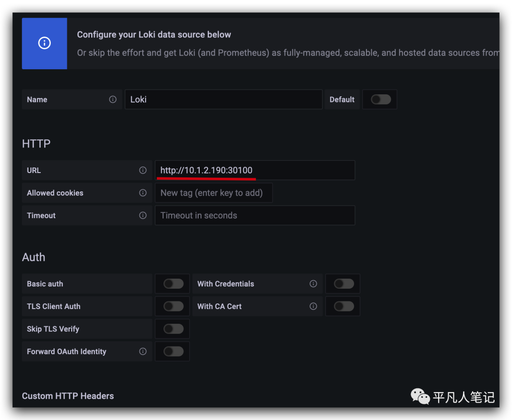
Task: Click the Name field containing Loki
Action: [x=224, y=99]
